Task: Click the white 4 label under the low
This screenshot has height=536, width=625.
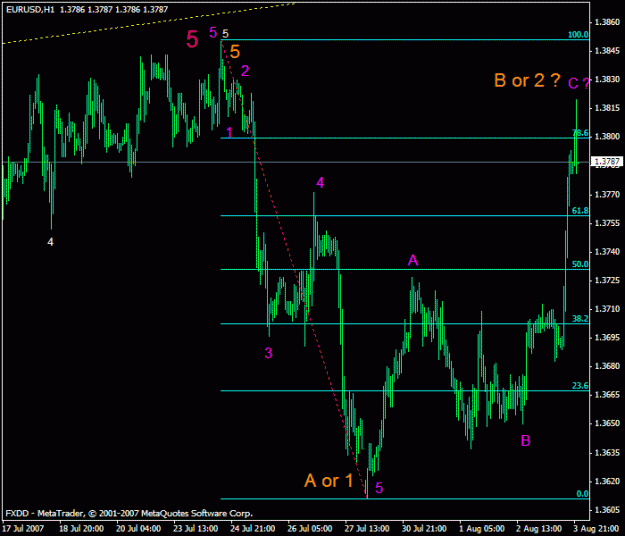Action: [x=50, y=242]
